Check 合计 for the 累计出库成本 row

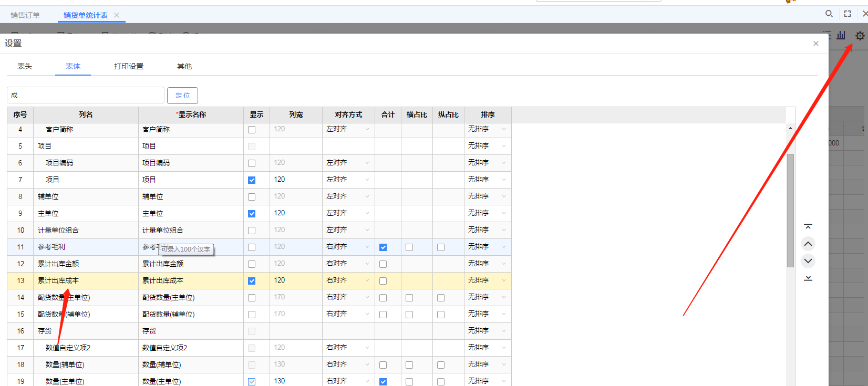pyautogui.click(x=383, y=281)
